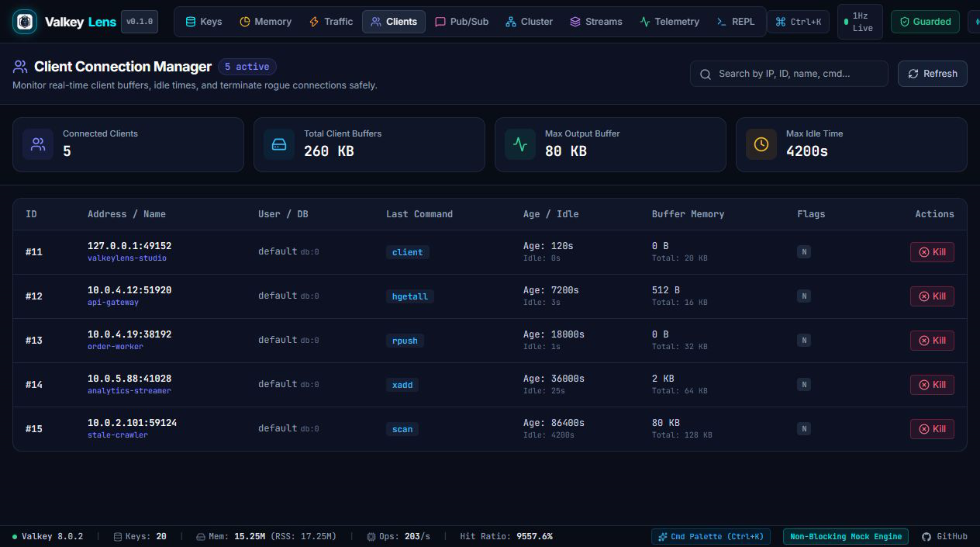The width and height of the screenshot is (980, 547).
Task: Kill client #14 analytics-streamer
Action: click(x=932, y=385)
